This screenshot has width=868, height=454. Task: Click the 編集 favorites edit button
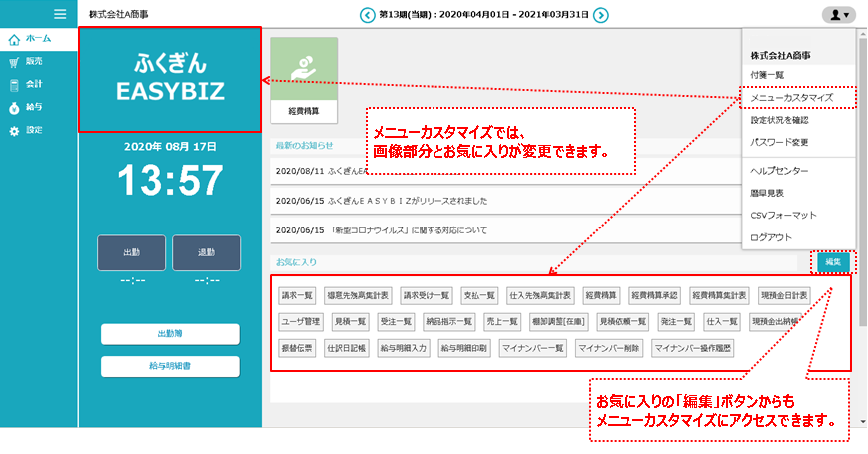tap(832, 262)
